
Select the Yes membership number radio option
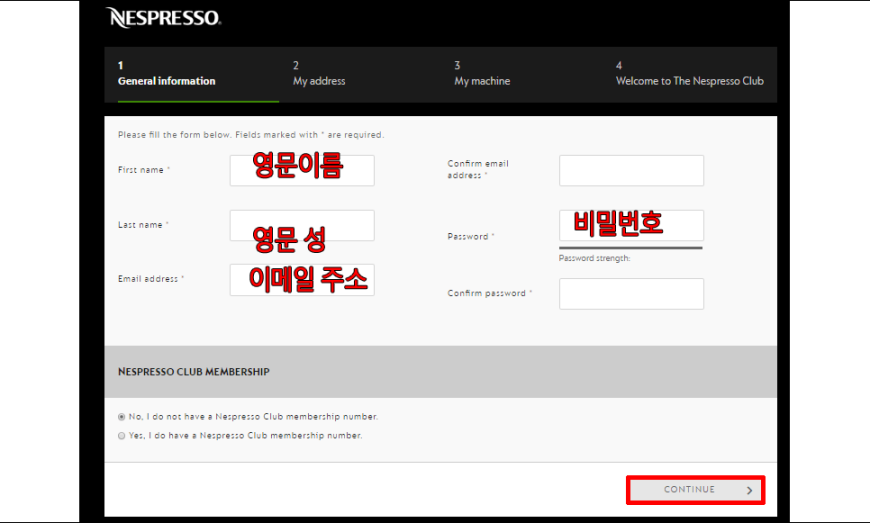coord(122,436)
